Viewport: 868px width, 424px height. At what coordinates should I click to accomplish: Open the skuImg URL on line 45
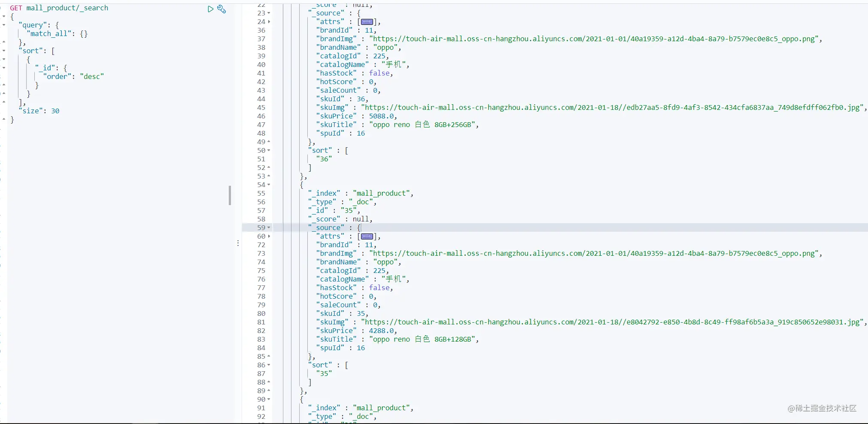point(612,108)
